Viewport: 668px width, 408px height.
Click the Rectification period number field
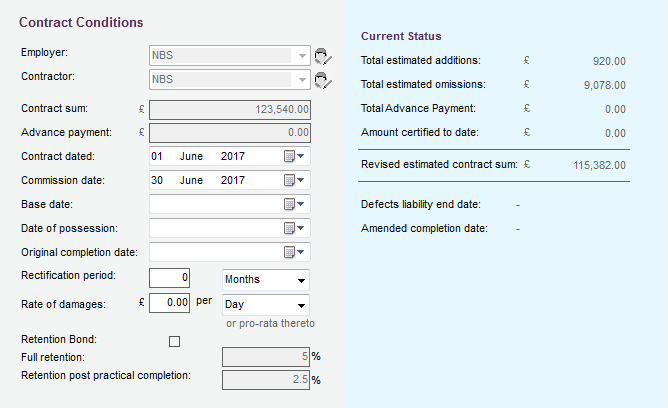click(x=169, y=278)
